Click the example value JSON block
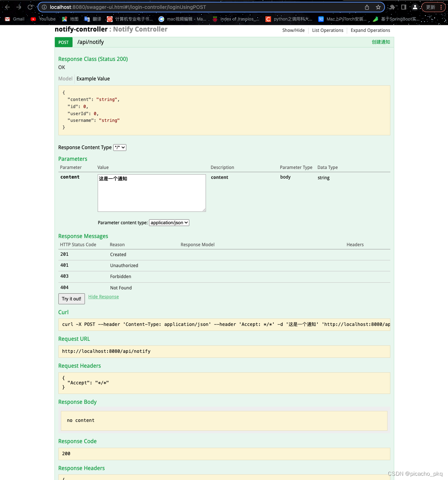 [x=224, y=110]
